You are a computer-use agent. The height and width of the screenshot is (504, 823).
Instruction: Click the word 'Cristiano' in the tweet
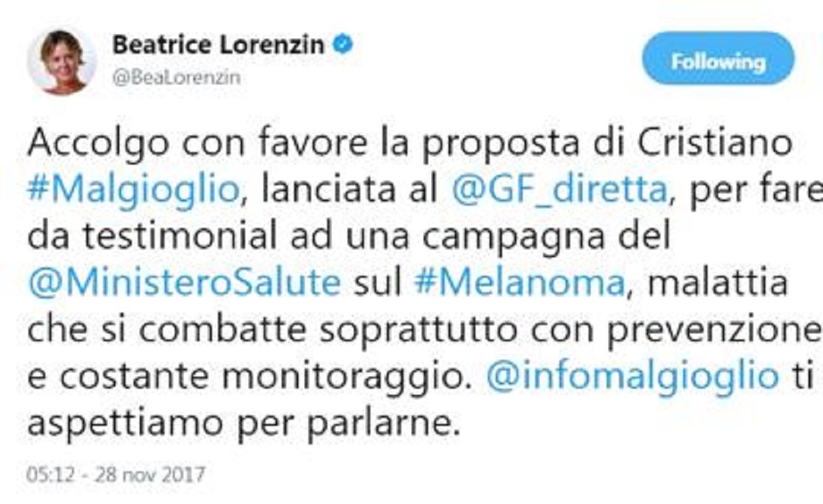tap(714, 142)
